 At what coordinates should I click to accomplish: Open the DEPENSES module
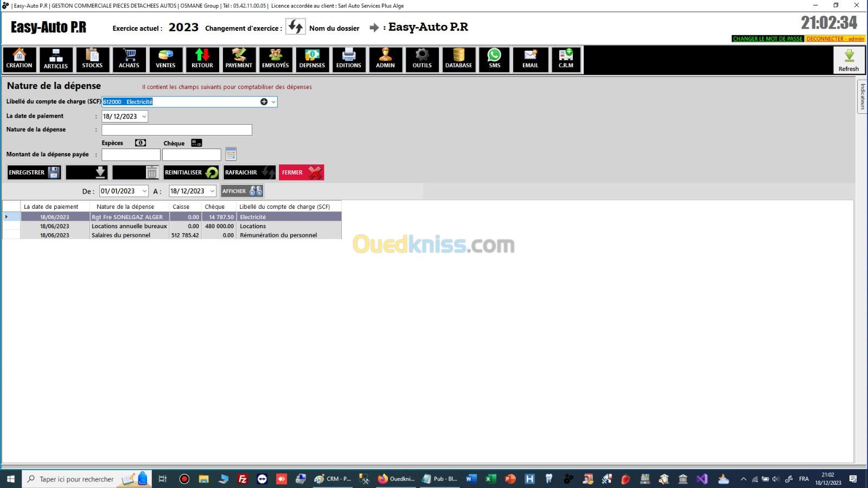click(312, 59)
